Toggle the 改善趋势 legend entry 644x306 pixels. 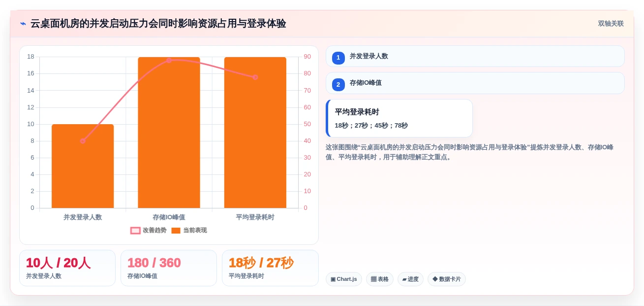(148, 230)
